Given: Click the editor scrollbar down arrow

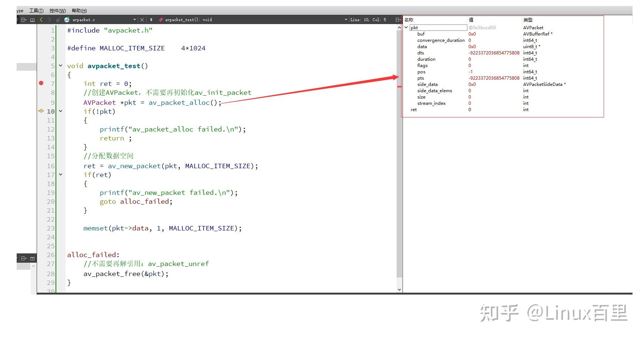Looking at the screenshot, I should click(399, 289).
